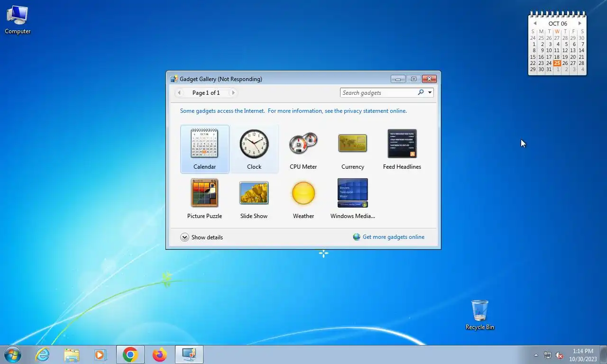Select day 12 on desktop calendar
The image size is (607, 364).
[565, 50]
